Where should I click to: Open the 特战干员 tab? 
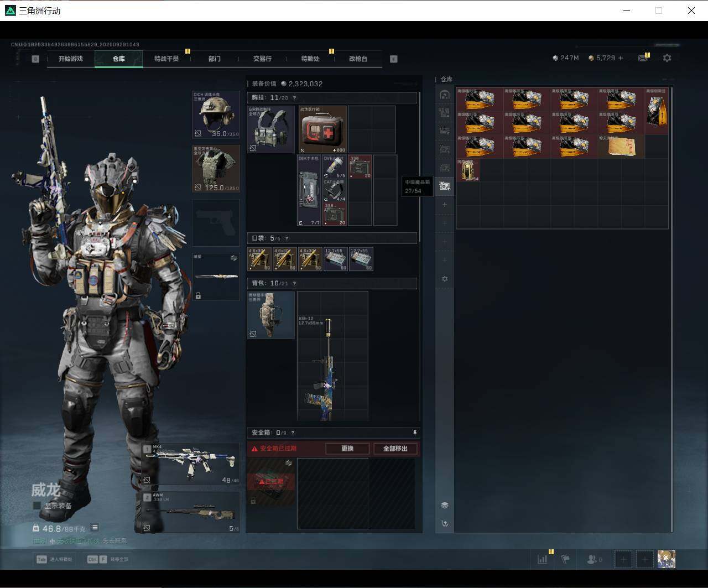coord(166,59)
